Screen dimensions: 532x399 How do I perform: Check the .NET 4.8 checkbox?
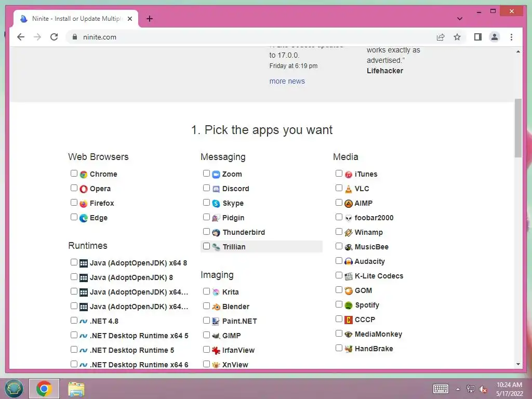74,320
